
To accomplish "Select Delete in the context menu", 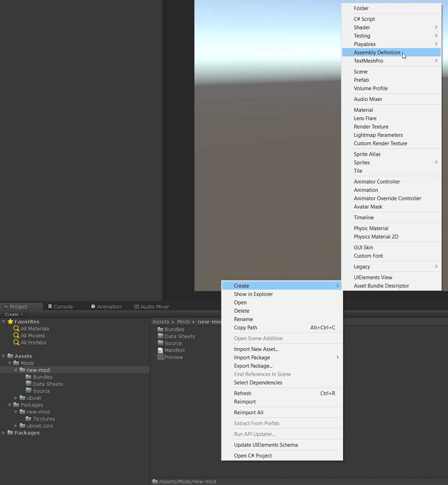I will (x=282, y=311).
